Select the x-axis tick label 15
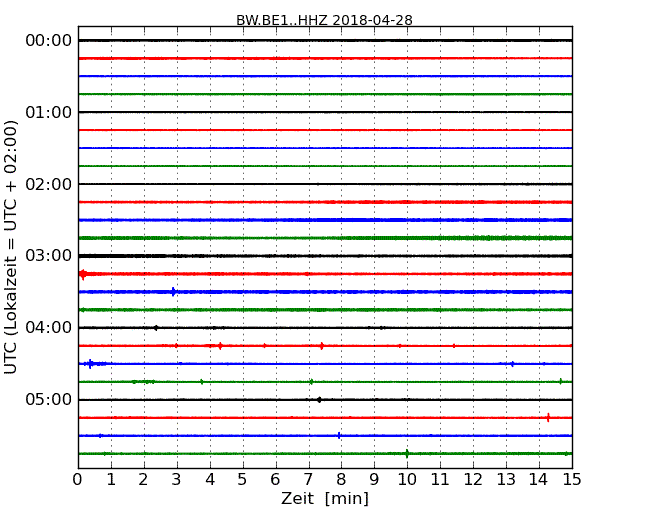 pos(572,480)
